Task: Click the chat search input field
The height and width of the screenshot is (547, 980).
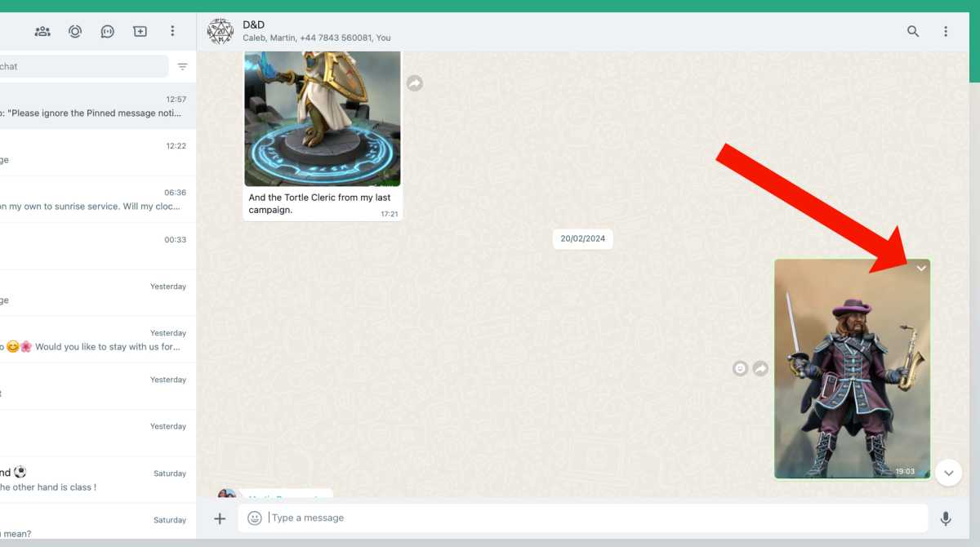Action: [x=83, y=66]
